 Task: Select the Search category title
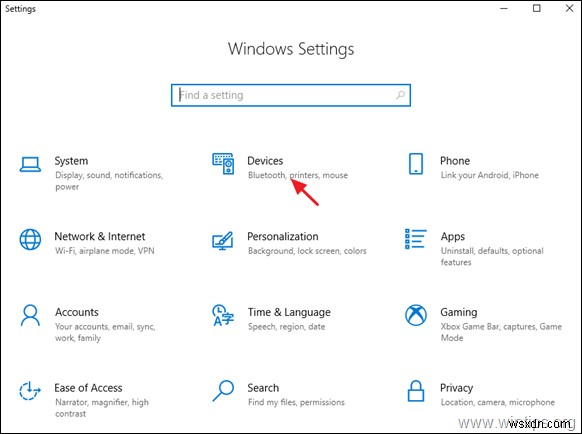point(263,388)
